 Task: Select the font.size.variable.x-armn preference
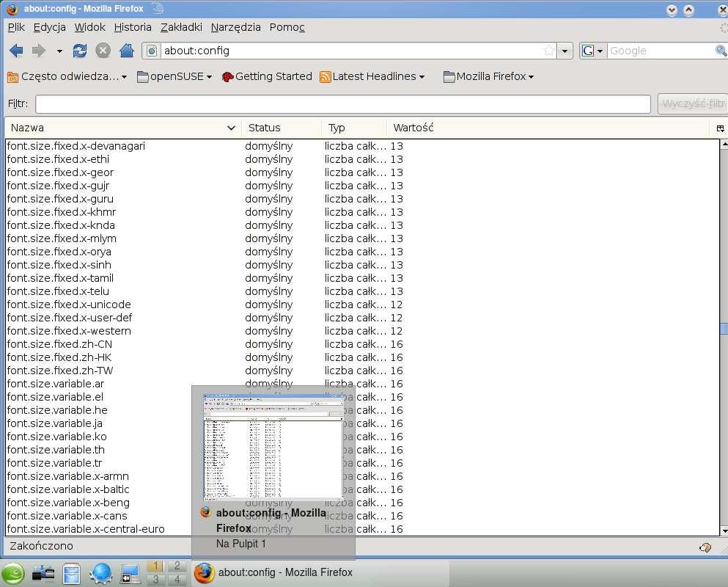click(362, 476)
